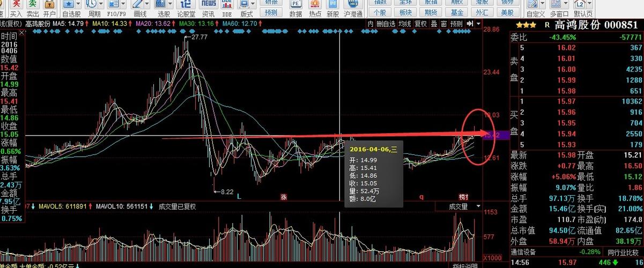Screen dimensions: 644x268
Task: Expand the 多窗口 dropdown arrow
Action: tap(567, 3)
